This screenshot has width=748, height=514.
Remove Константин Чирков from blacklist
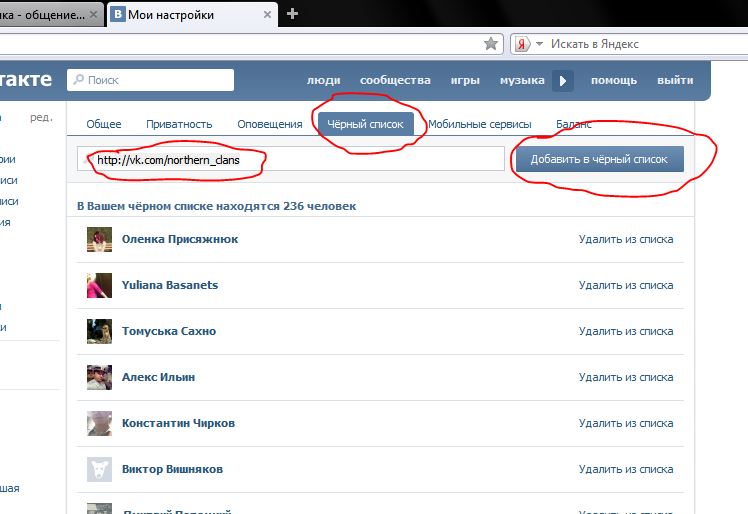coord(626,423)
